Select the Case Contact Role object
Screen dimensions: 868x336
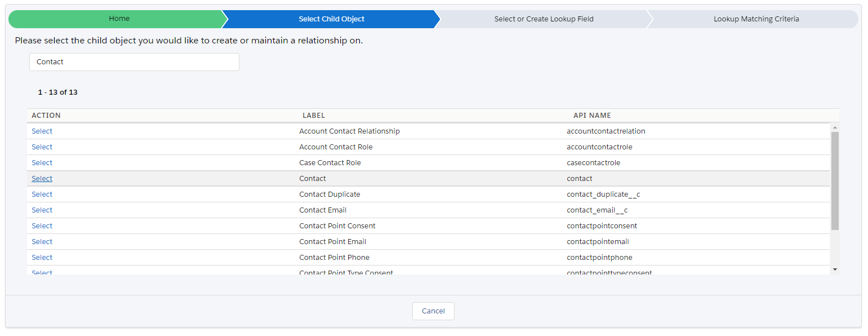click(x=42, y=163)
